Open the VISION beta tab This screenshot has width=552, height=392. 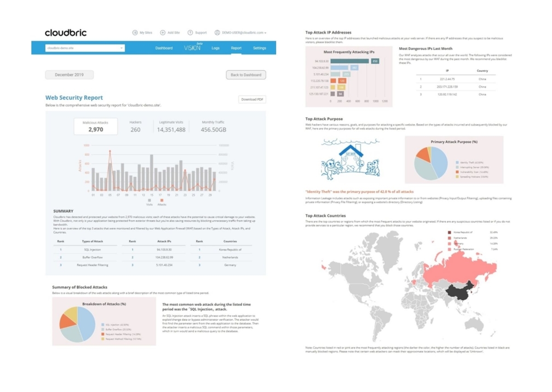pyautogui.click(x=193, y=47)
